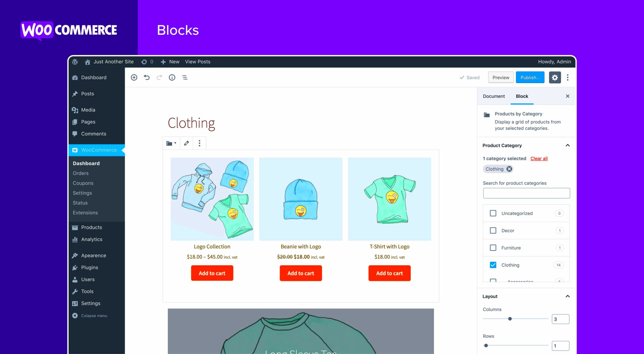Image resolution: width=644 pixels, height=354 pixels.
Task: Click the settings gear icon
Action: [x=555, y=78]
